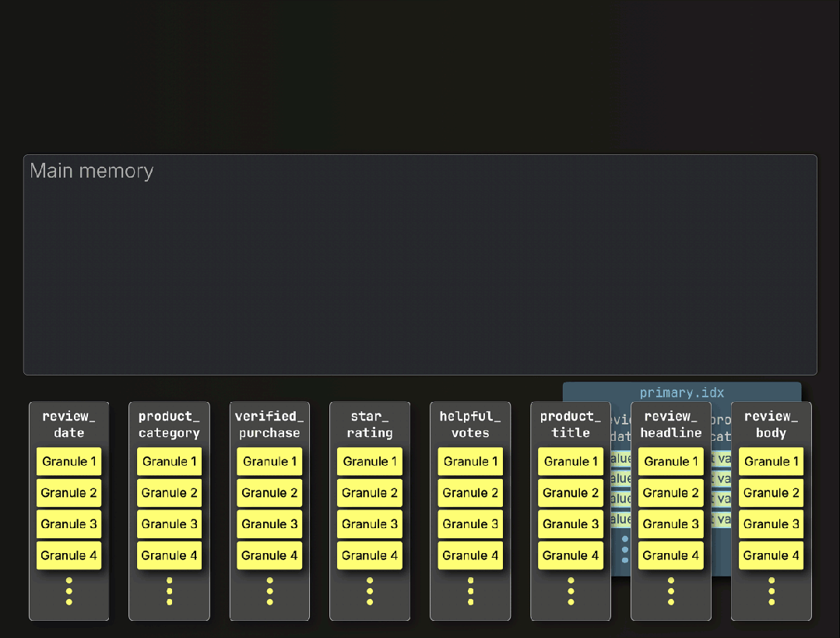Click the product_title column header
840x638 pixels.
coord(571,424)
